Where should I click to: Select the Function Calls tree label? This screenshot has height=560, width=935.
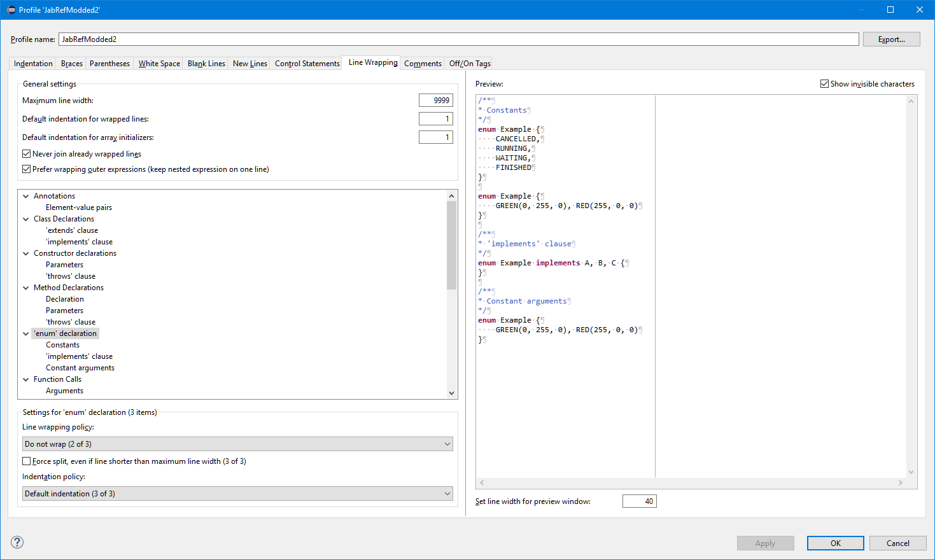tap(57, 379)
